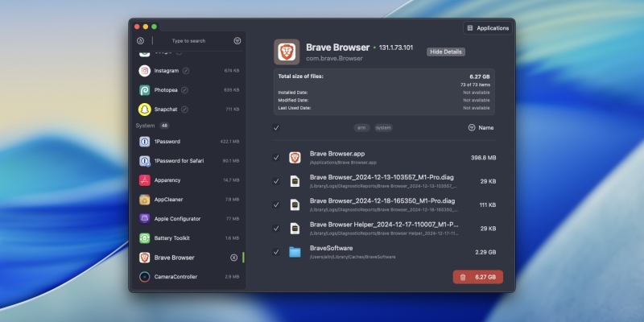Click the edit pencil beside Snapchat
Image resolution: width=644 pixels, height=322 pixels.
pyautogui.click(x=185, y=109)
